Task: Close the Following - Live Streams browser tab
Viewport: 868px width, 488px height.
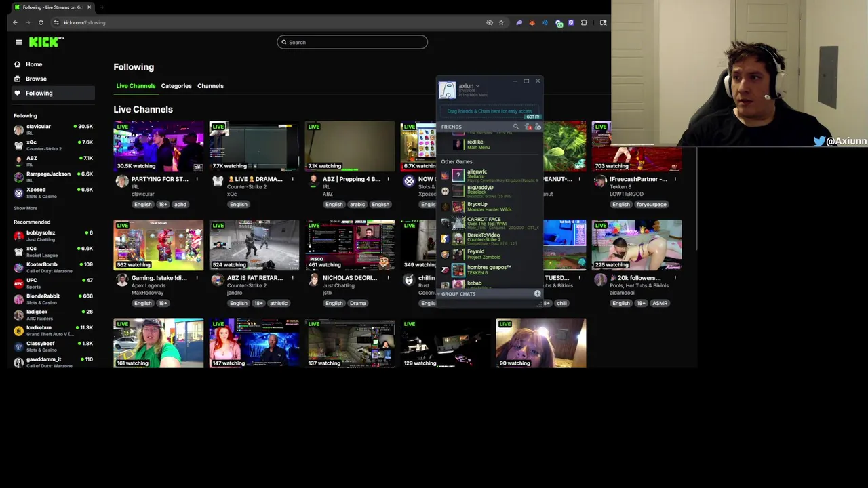Action: [89, 7]
